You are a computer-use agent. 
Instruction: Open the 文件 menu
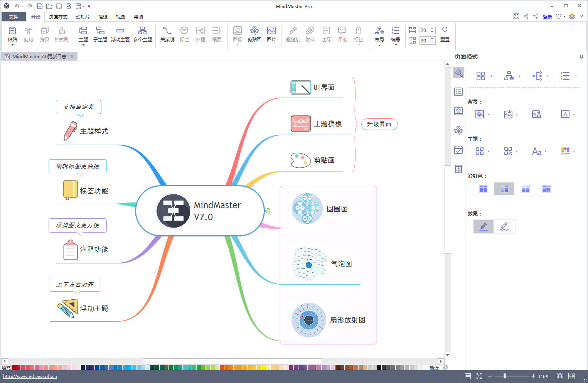(x=13, y=17)
